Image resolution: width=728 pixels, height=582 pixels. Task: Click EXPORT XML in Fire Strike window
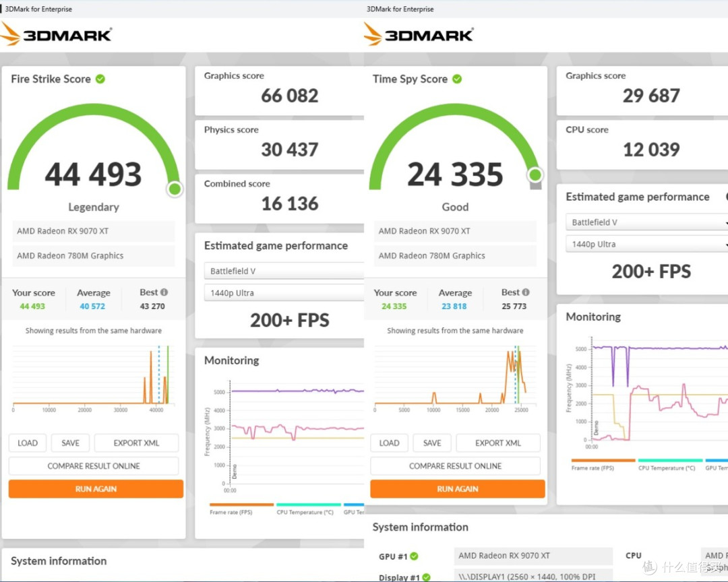click(136, 443)
